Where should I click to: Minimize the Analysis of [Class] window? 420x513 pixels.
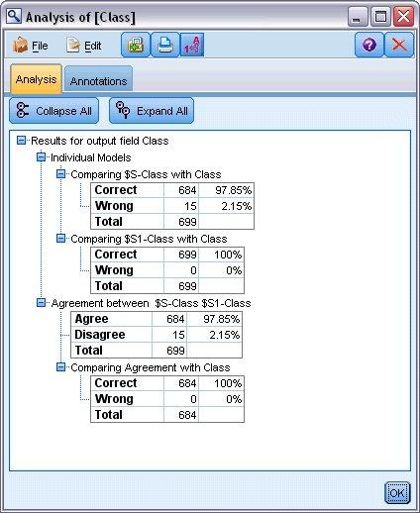point(358,16)
